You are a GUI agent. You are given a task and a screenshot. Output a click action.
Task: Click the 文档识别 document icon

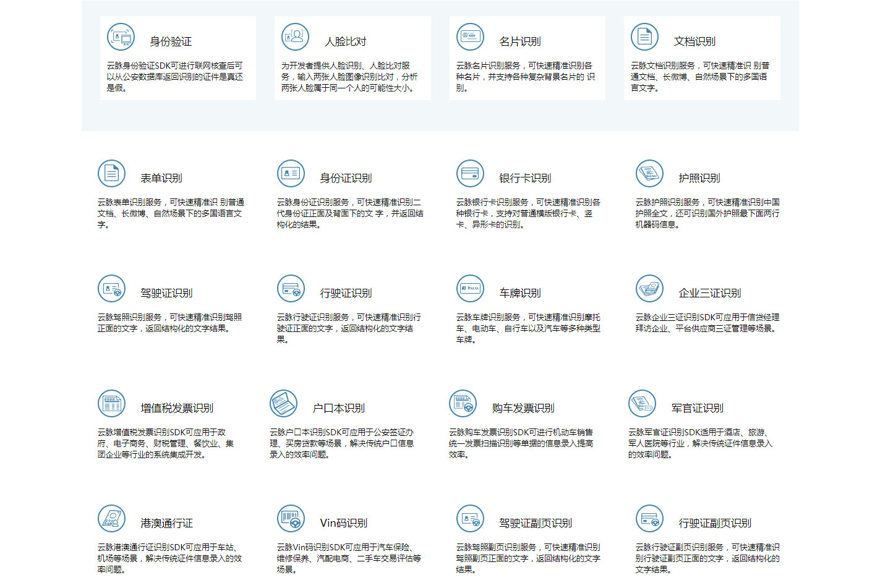644,36
